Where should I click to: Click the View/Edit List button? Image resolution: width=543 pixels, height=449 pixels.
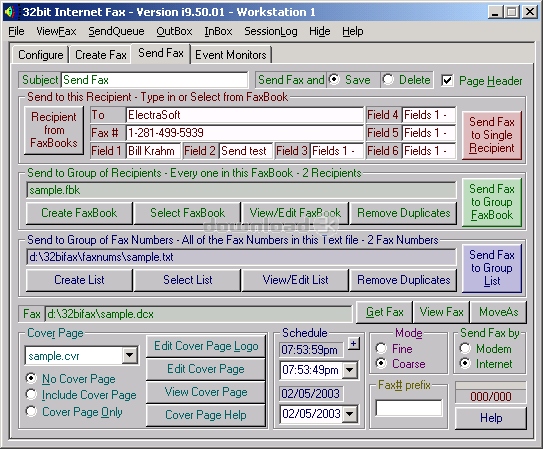pos(295,280)
